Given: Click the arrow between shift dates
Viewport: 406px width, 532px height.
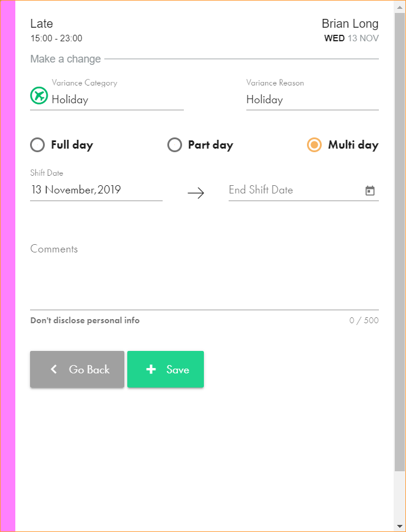Looking at the screenshot, I should pyautogui.click(x=196, y=193).
